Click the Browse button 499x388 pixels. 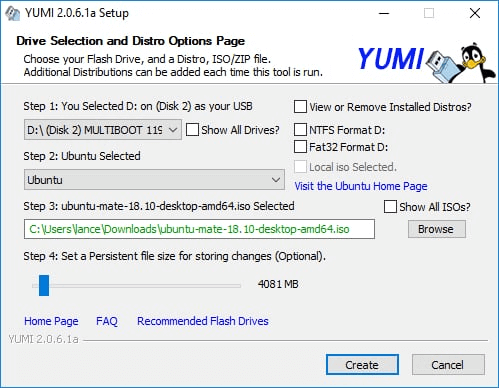436,229
